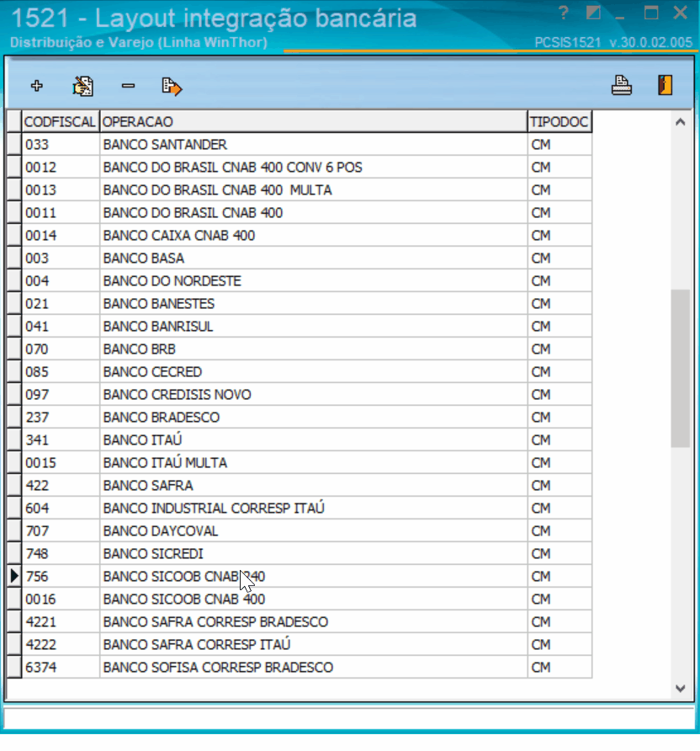The image size is (700, 751).
Task: Click row indicator for code 033
Action: pyautogui.click(x=13, y=145)
